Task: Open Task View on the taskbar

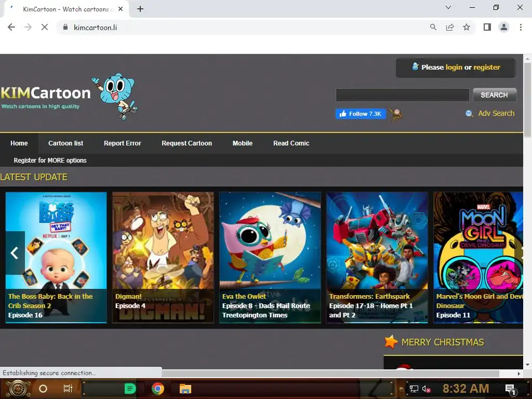Action: [68, 389]
